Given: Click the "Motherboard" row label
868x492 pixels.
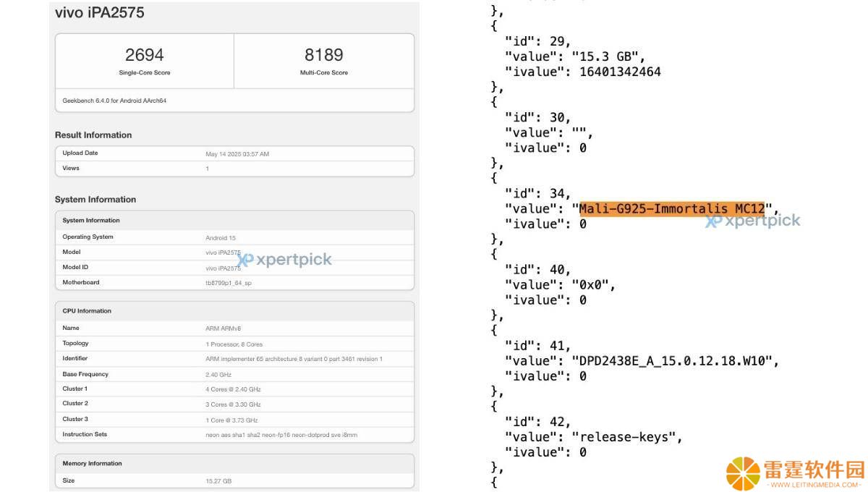Looking at the screenshot, I should click(x=81, y=282).
